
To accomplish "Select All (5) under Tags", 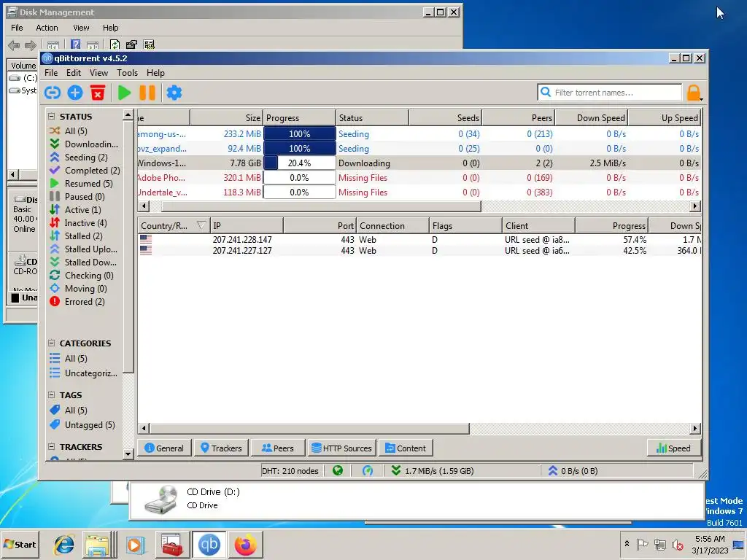I will pos(69,410).
